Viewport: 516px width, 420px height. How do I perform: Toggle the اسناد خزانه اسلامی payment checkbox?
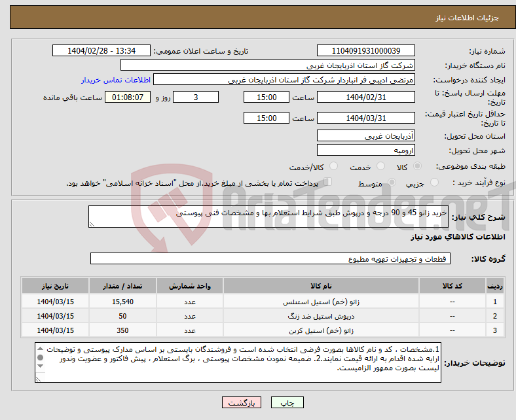(x=327, y=182)
